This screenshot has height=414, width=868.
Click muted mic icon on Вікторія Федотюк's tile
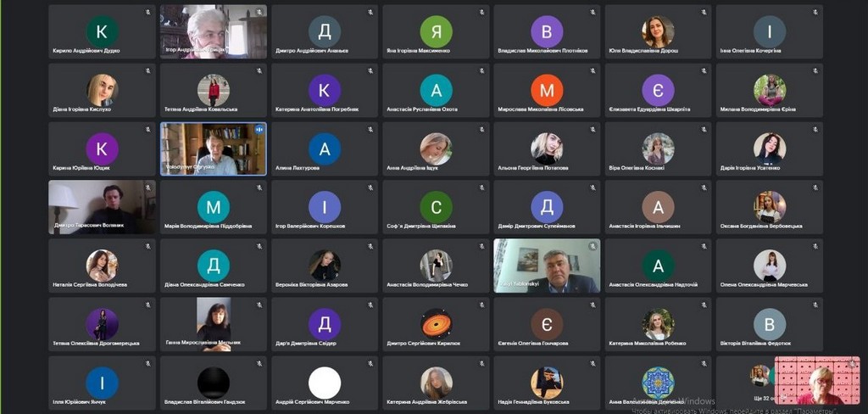[x=815, y=305]
